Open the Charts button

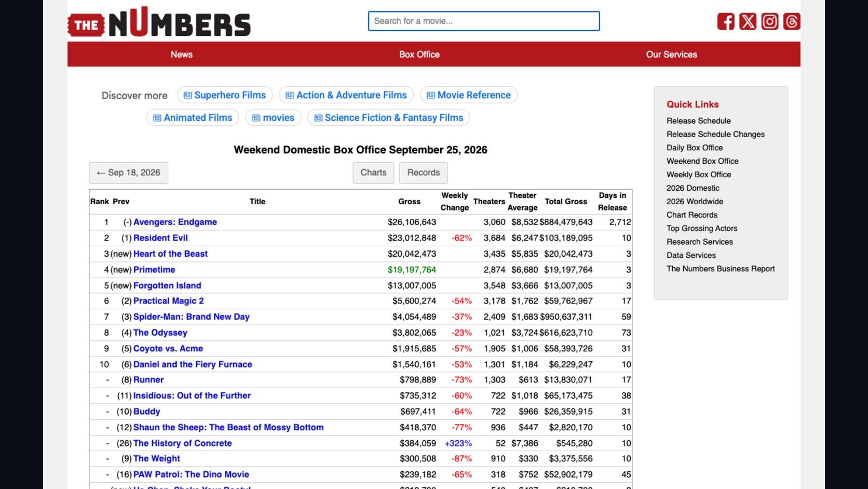[x=374, y=173]
